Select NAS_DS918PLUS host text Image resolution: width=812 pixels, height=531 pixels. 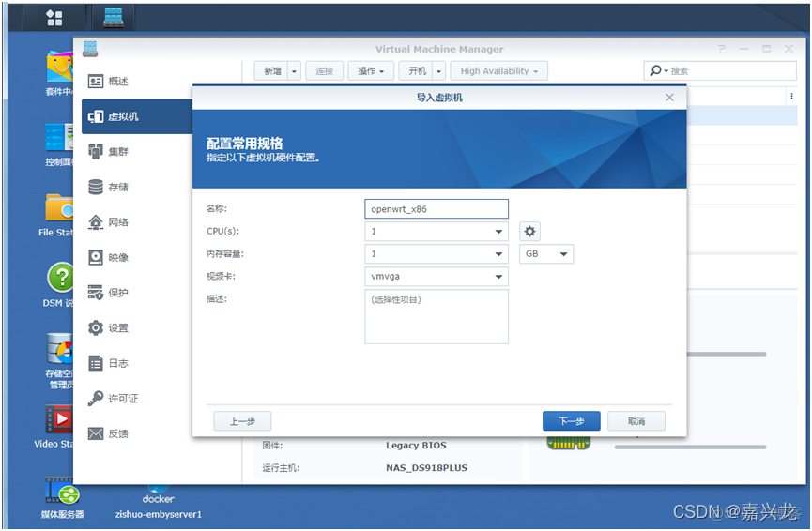427,468
